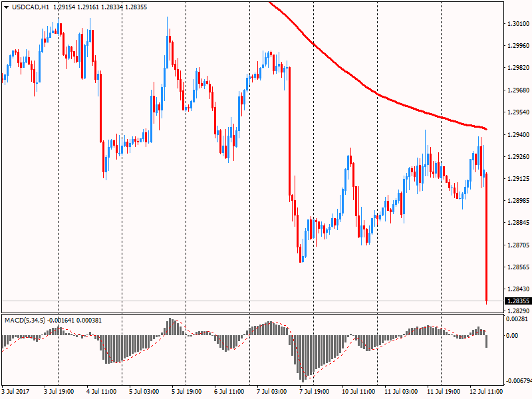Image resolution: width=532 pixels, height=399 pixels.
Task: Click the 7 Jul 19:00 time label
Action: [x=314, y=392]
